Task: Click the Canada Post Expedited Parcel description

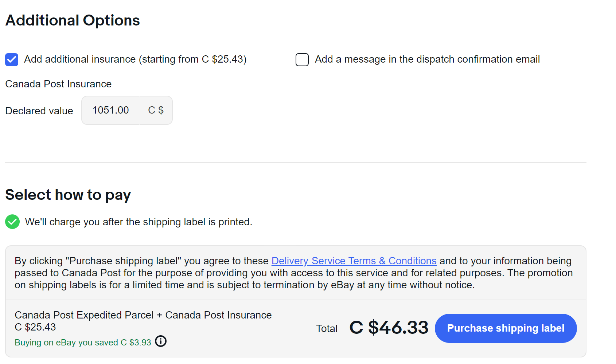Action: click(143, 315)
